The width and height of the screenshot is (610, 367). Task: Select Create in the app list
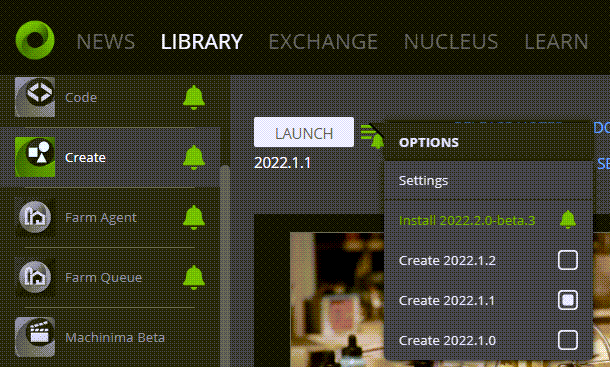tap(85, 157)
